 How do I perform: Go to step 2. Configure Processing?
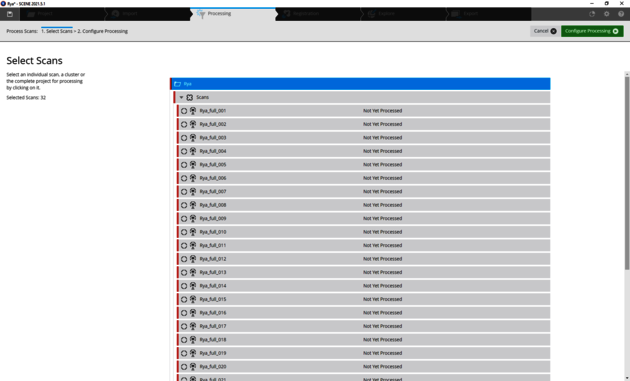[x=102, y=31]
